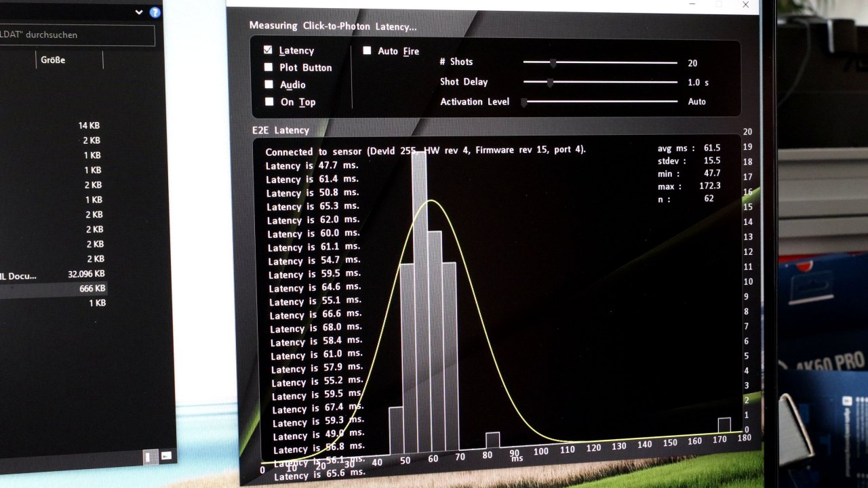
Task: Enable the Audio checkbox
Action: point(269,85)
